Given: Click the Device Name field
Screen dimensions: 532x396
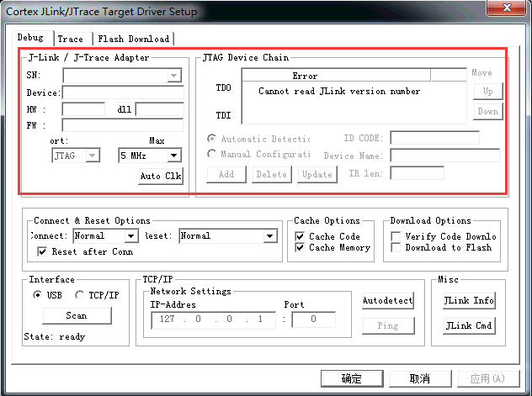Looking at the screenshot, I should point(444,156).
